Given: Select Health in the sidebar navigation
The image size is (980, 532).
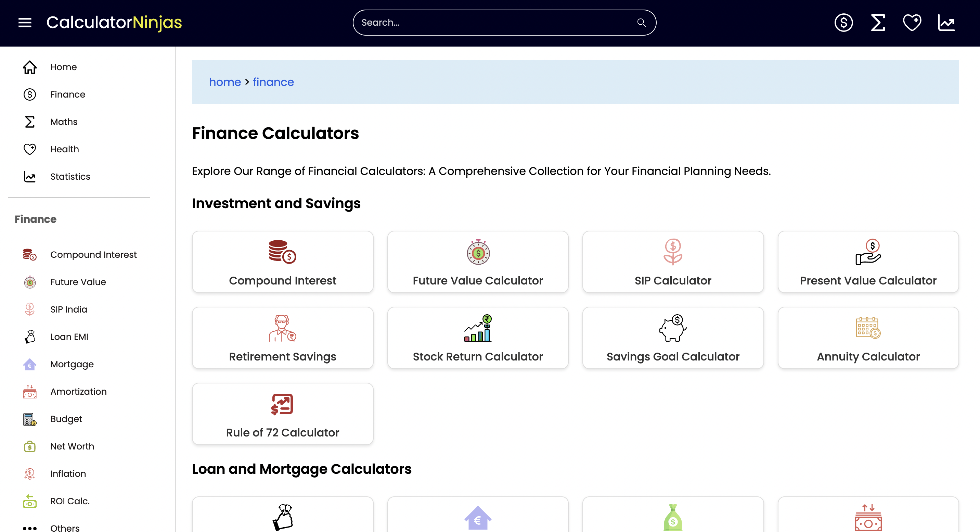Looking at the screenshot, I should click(x=64, y=149).
